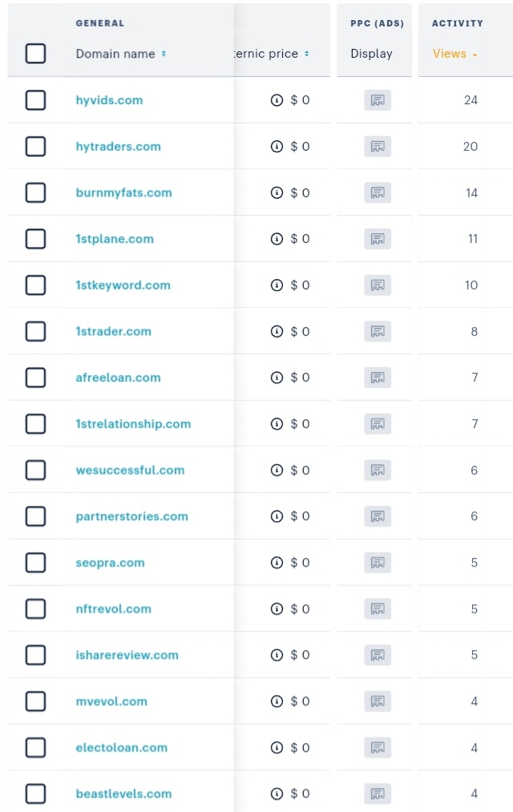This screenshot has width=513, height=812.
Task: Click the PPC display icon for burnmyfats.com
Action: pyautogui.click(x=378, y=192)
